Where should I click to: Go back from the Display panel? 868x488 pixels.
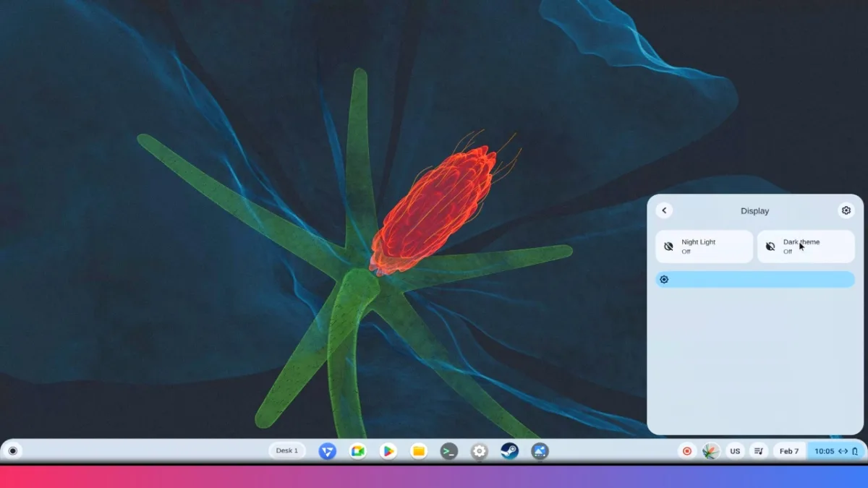[x=664, y=210]
